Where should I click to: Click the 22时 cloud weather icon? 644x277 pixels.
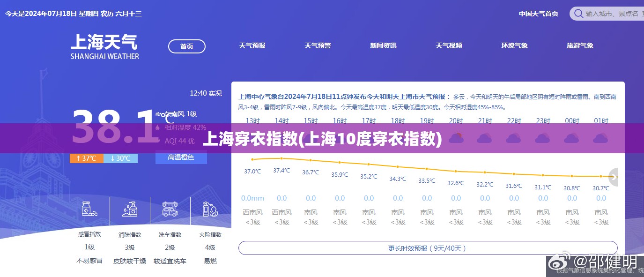coord(514,138)
